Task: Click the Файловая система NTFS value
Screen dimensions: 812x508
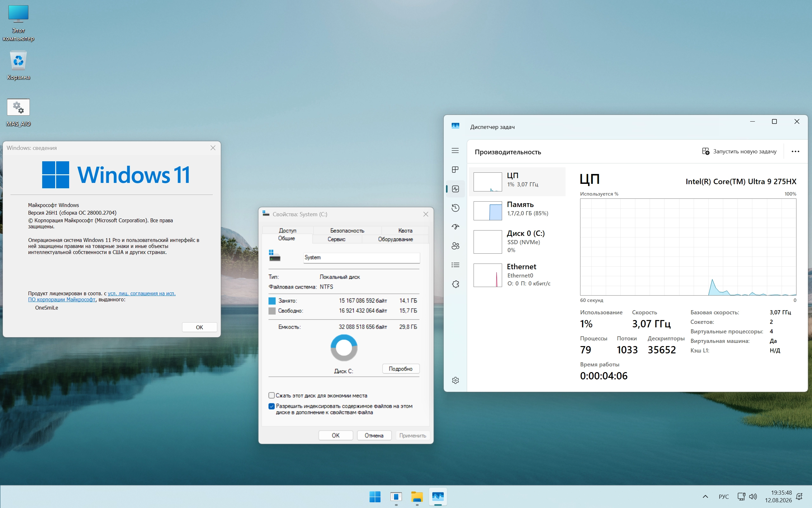Action: point(326,287)
